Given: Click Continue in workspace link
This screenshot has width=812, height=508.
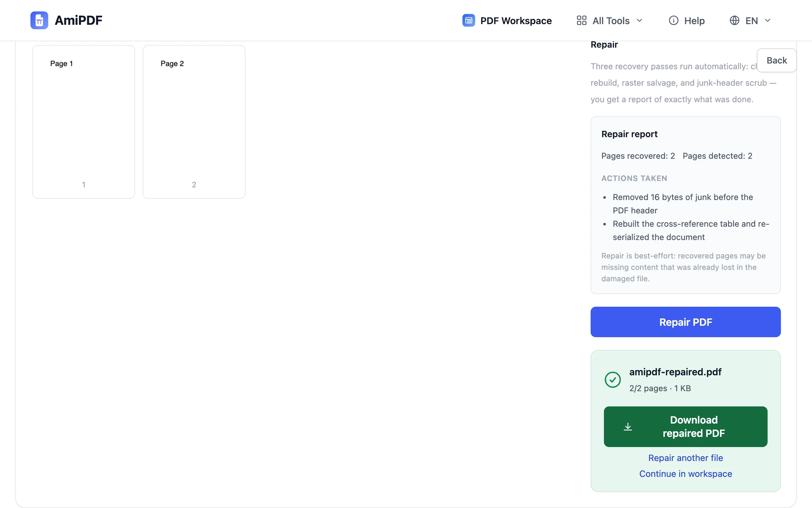Looking at the screenshot, I should point(685,473).
